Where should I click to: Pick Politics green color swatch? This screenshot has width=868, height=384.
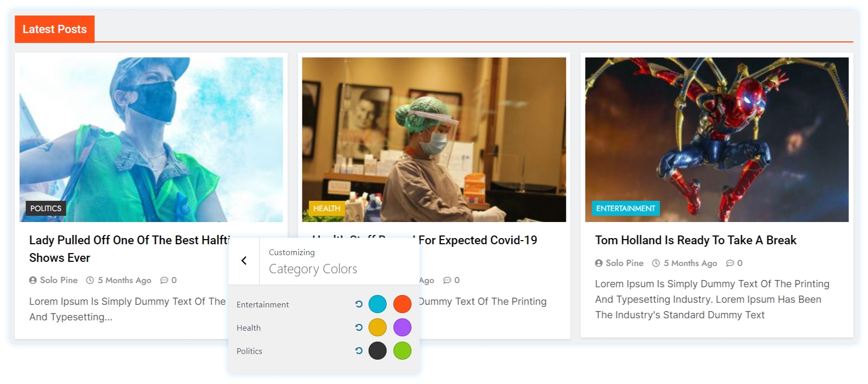tap(402, 351)
